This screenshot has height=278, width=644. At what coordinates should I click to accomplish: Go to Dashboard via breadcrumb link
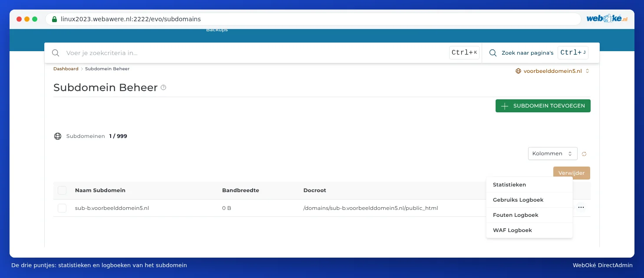[x=66, y=69]
